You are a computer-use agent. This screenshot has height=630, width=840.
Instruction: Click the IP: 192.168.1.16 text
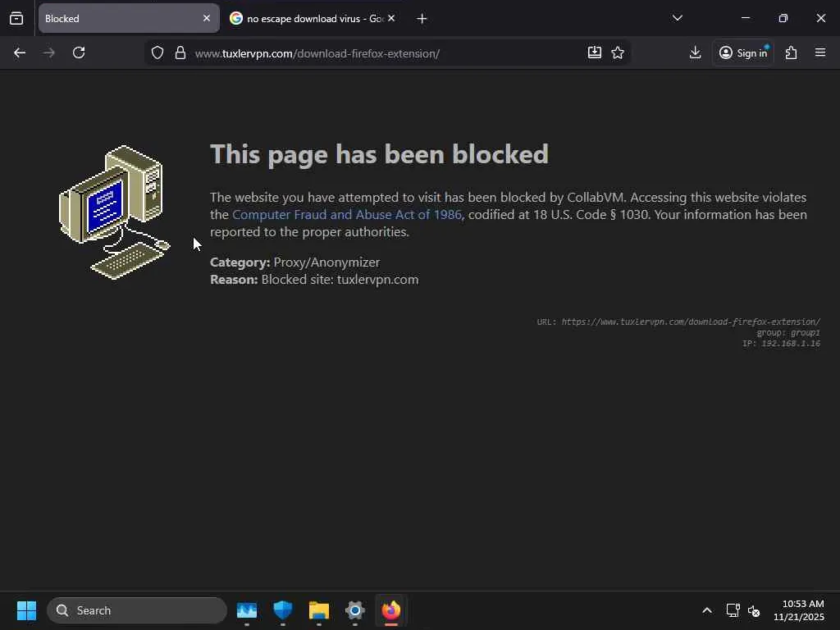(x=781, y=344)
